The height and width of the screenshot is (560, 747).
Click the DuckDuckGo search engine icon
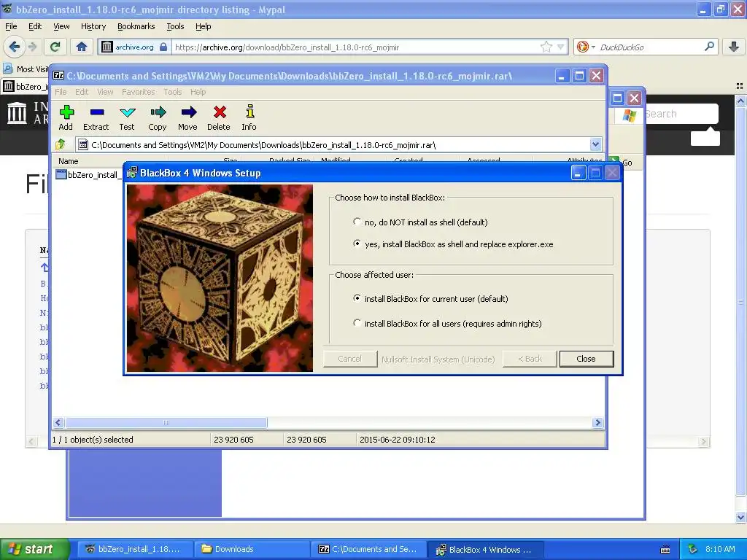click(582, 47)
